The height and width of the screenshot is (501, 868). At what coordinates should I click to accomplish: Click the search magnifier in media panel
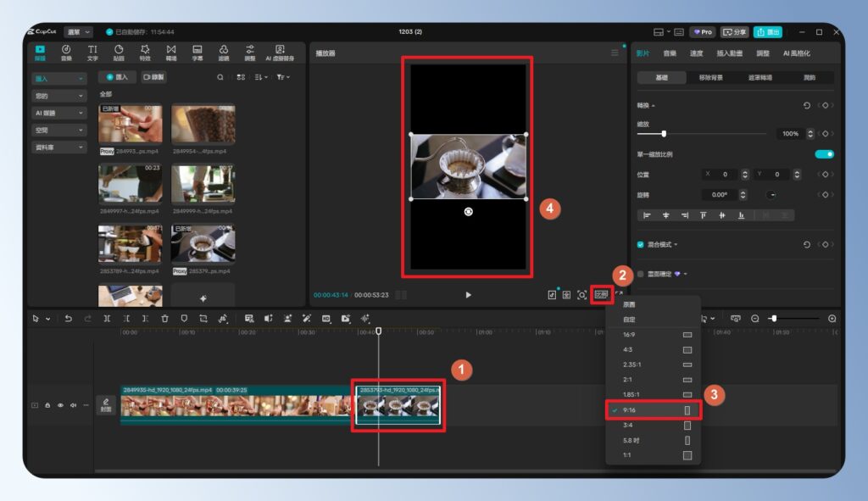tap(220, 77)
